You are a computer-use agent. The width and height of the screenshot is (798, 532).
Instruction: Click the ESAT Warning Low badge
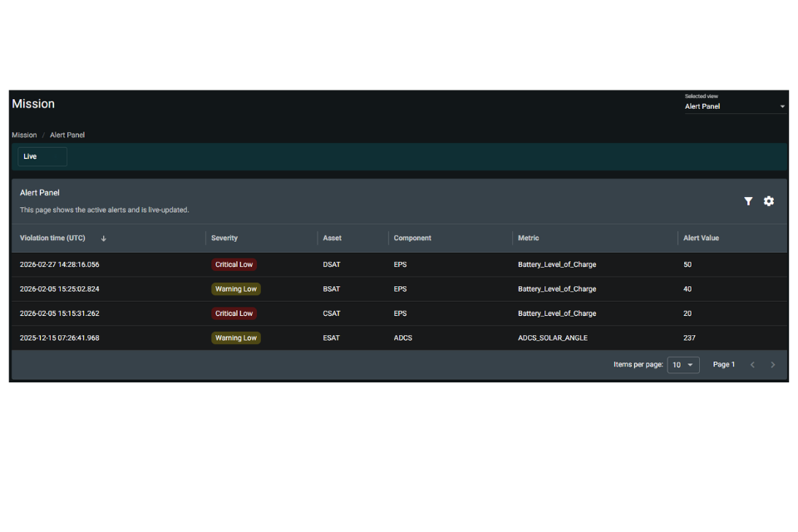(x=235, y=337)
